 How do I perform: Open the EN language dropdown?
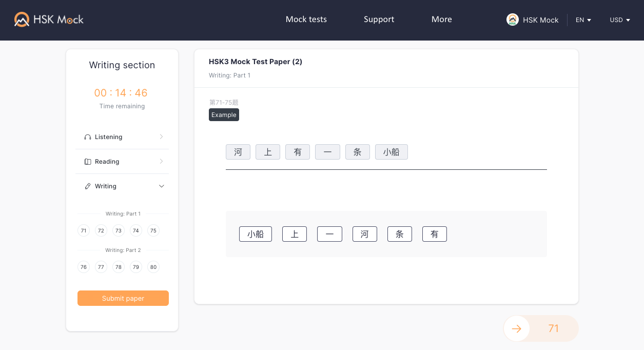(583, 20)
